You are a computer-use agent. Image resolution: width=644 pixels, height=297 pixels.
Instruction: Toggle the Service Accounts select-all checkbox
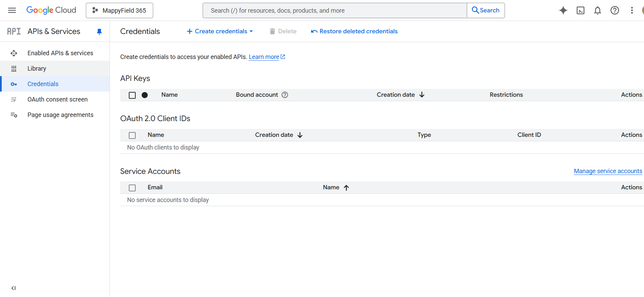point(132,188)
